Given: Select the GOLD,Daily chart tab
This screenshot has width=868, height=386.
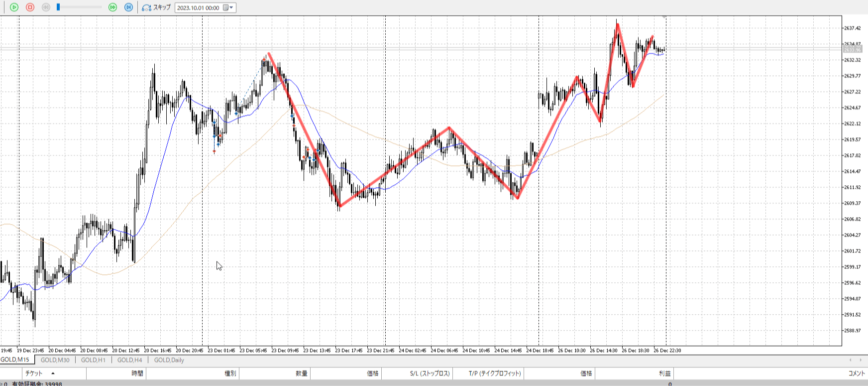Looking at the screenshot, I should tap(169, 360).
